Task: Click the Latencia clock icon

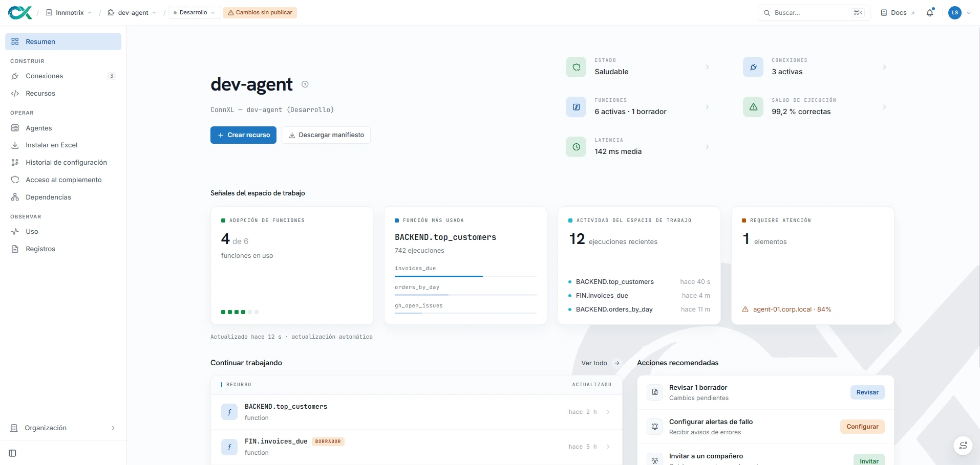Action: tap(576, 147)
